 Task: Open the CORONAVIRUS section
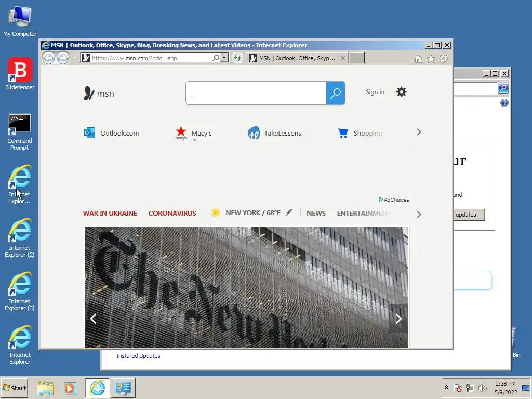tap(172, 213)
